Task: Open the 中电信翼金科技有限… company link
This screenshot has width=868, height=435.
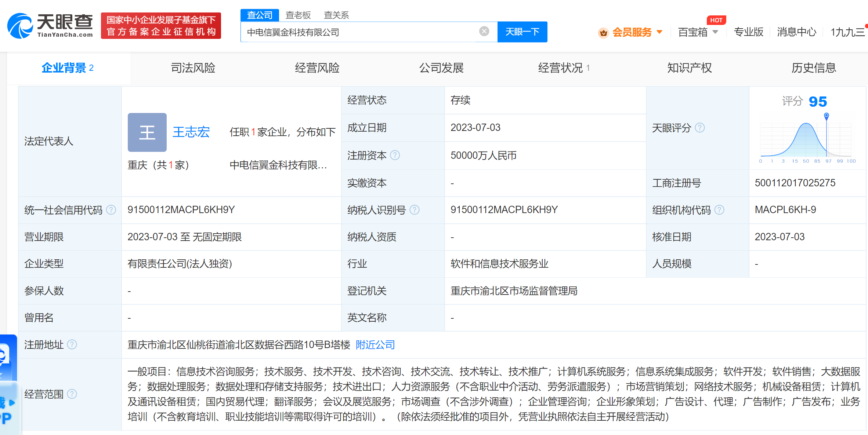Action: pos(278,165)
